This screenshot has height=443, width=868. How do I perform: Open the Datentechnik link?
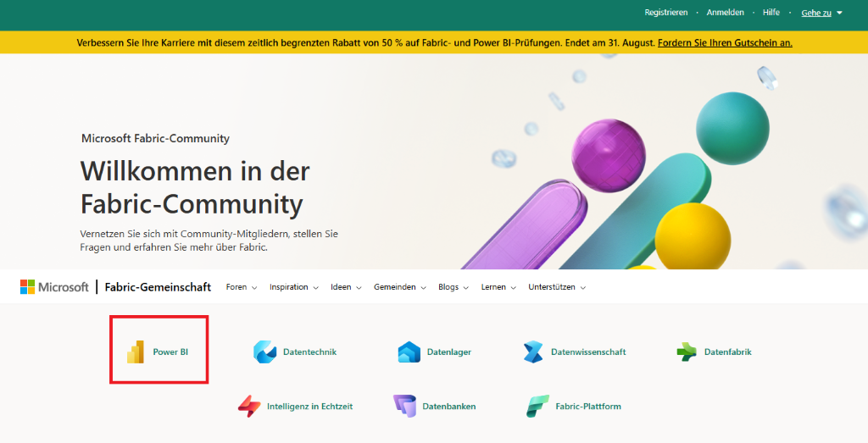309,352
